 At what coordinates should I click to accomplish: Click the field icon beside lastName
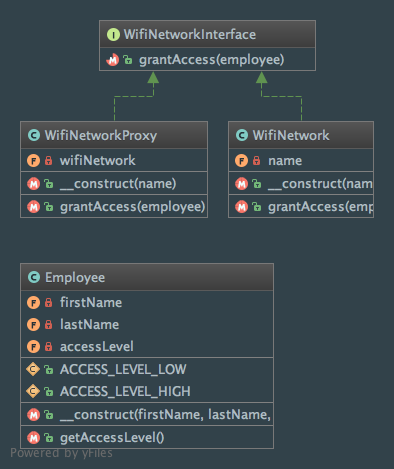pyautogui.click(x=33, y=325)
